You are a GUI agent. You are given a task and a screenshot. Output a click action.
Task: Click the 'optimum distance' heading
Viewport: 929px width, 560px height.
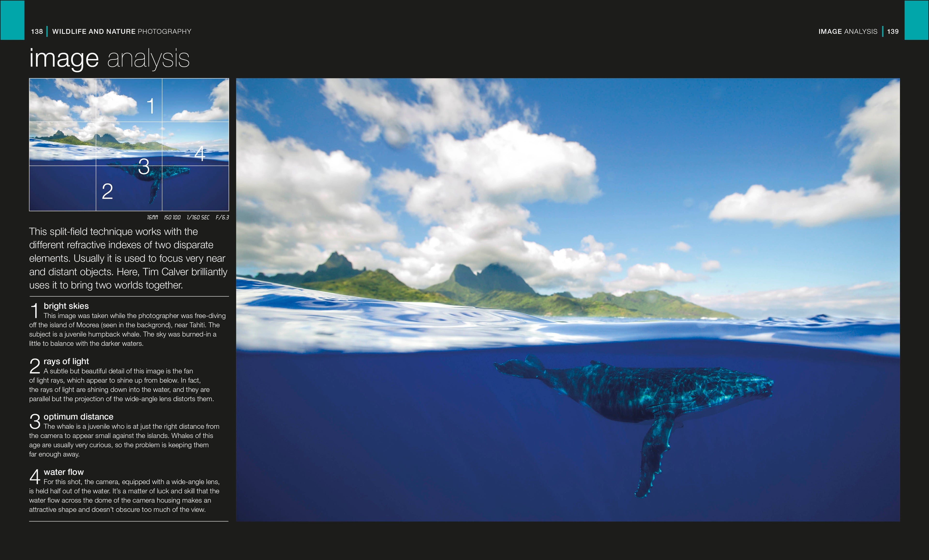click(78, 417)
